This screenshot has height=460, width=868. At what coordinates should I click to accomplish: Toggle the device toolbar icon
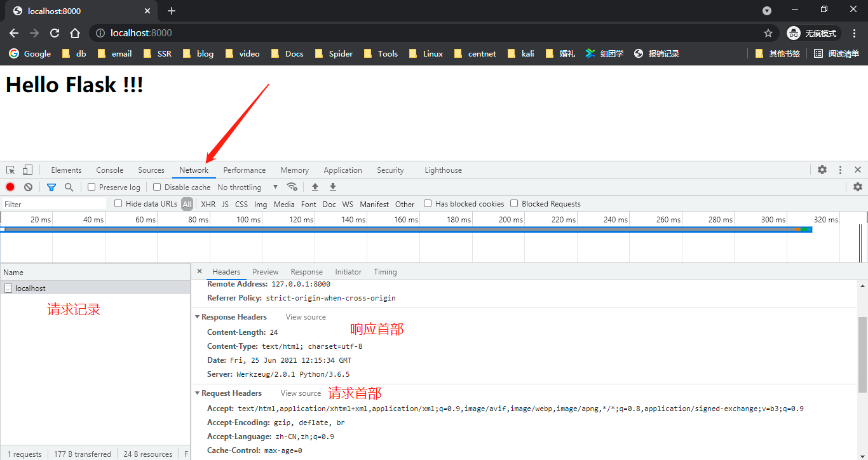27,170
